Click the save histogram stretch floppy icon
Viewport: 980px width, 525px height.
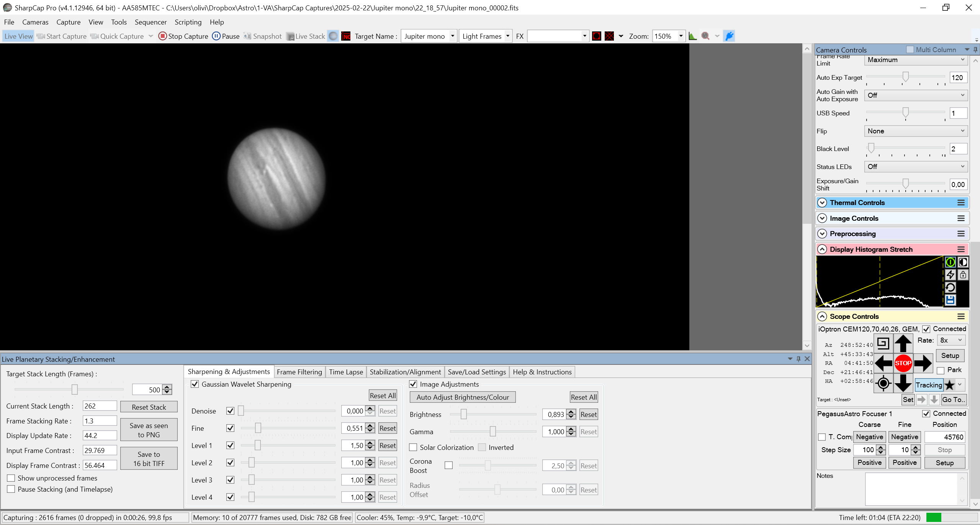[x=950, y=300]
